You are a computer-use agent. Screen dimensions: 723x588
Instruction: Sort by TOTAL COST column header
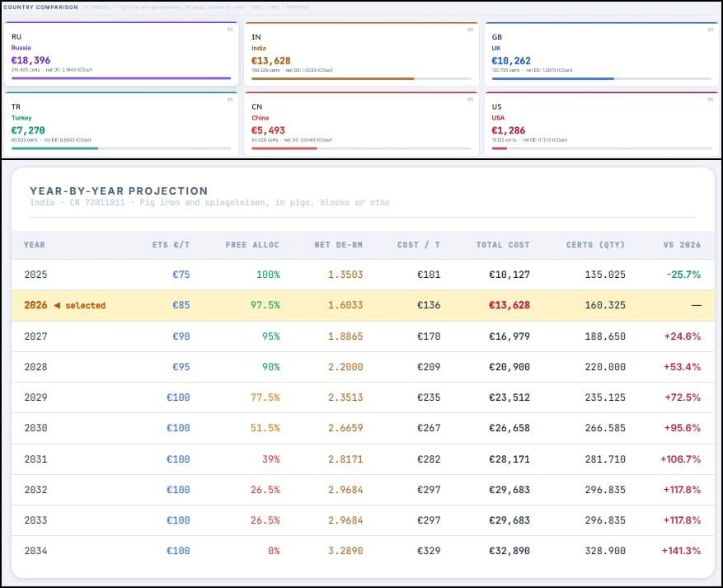pyautogui.click(x=503, y=245)
